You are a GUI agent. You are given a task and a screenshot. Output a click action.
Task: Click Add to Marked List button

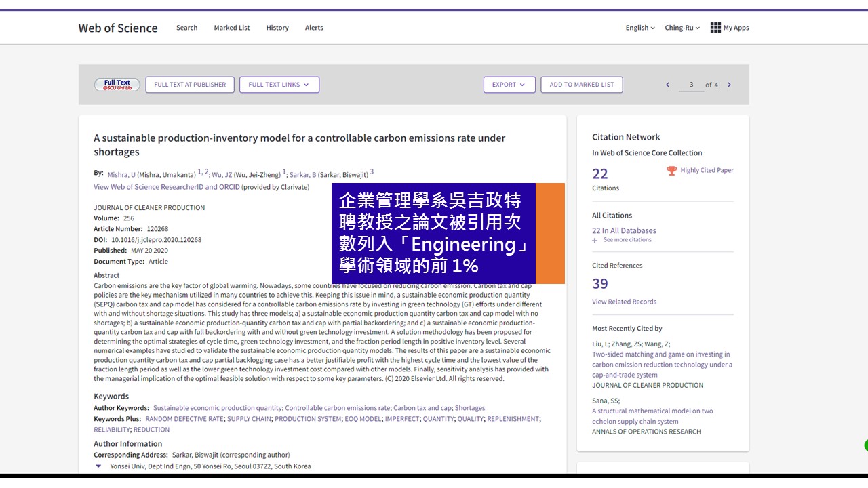point(581,85)
